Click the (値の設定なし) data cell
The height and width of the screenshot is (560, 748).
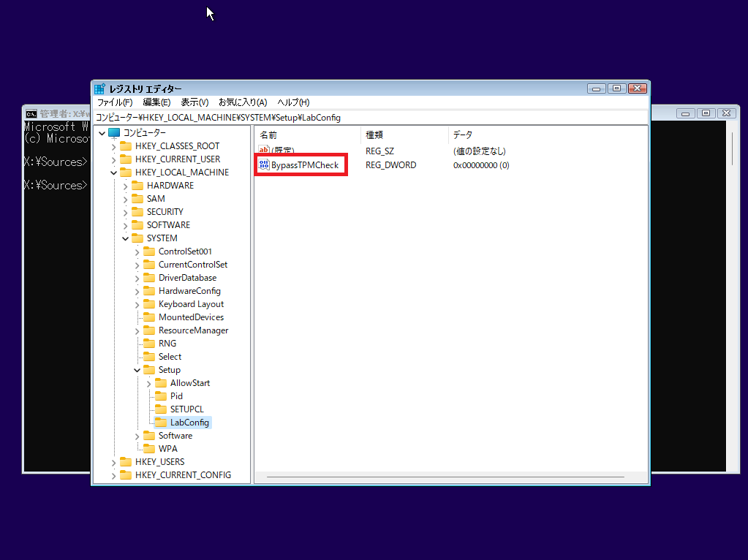click(x=480, y=151)
